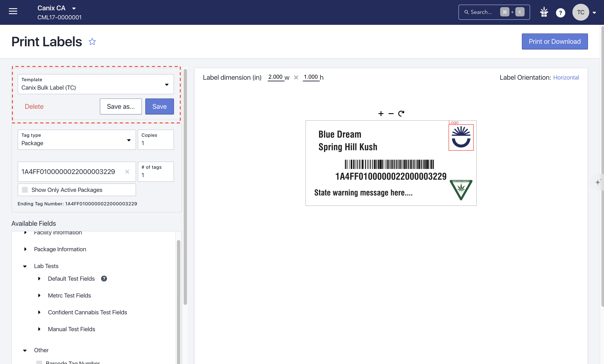The image size is (604, 364).
Task: Open the gift what's new icon
Action: click(544, 12)
